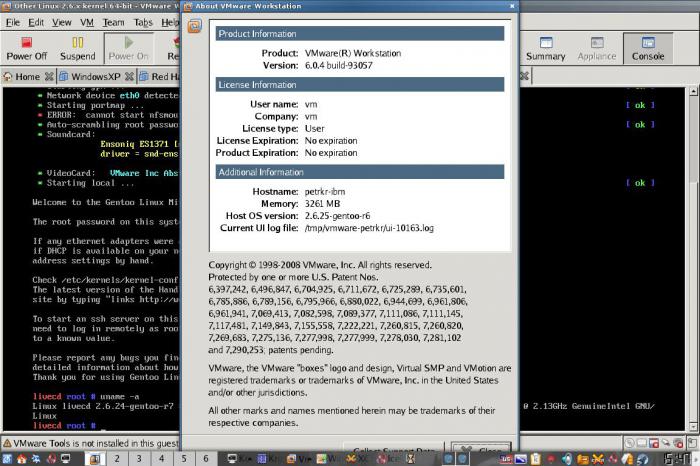Image resolution: width=700 pixels, height=466 pixels.
Task: Click the orange X tray icon
Action: (598, 459)
